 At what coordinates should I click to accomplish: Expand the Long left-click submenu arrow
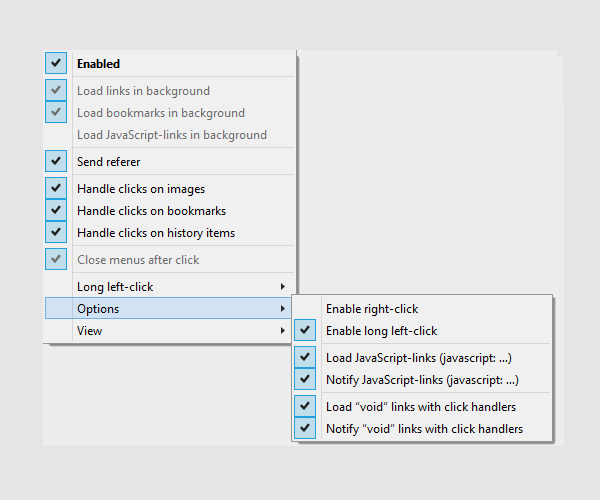coord(283,287)
